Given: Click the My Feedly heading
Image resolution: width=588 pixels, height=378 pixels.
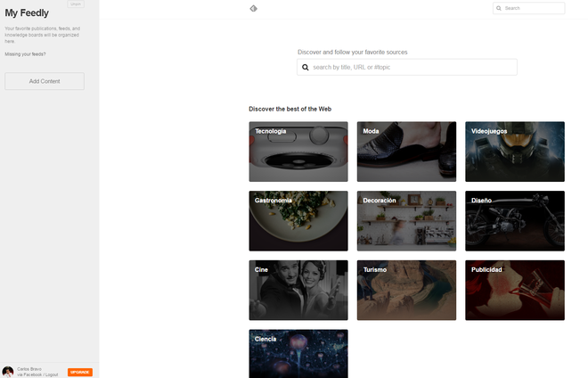Looking at the screenshot, I should [x=27, y=13].
